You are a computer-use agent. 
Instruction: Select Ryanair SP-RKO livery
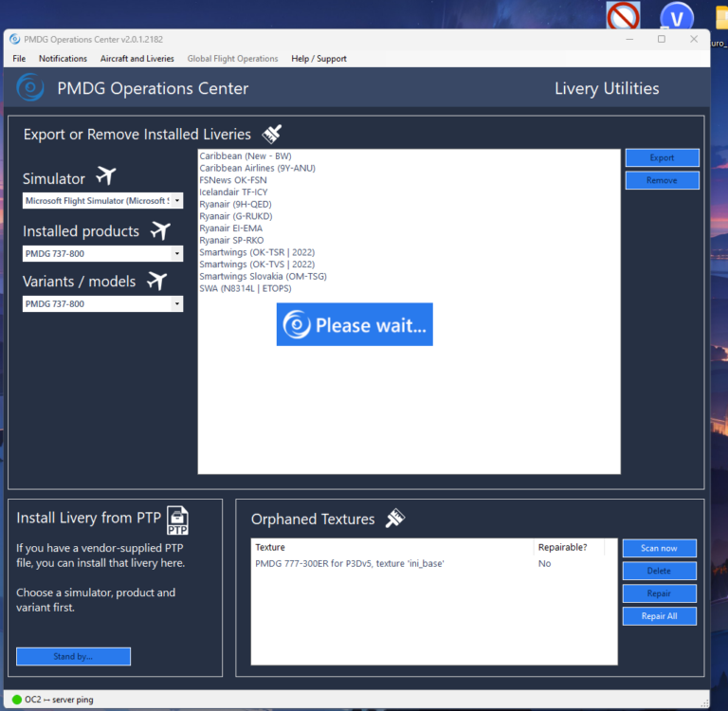point(231,241)
